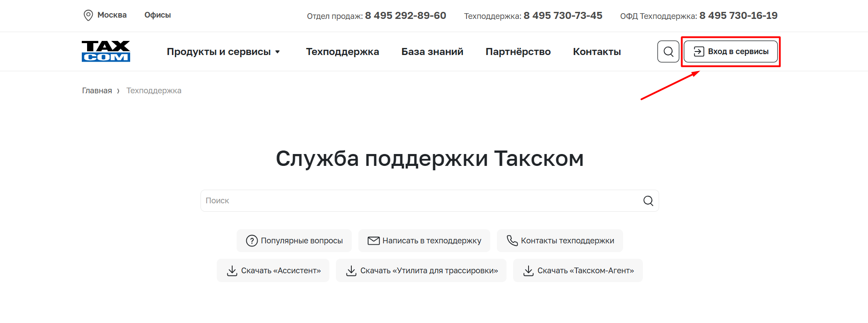Viewport: 868px width, 323px height.
Task: Open the Партнёрство section
Action: [518, 51]
